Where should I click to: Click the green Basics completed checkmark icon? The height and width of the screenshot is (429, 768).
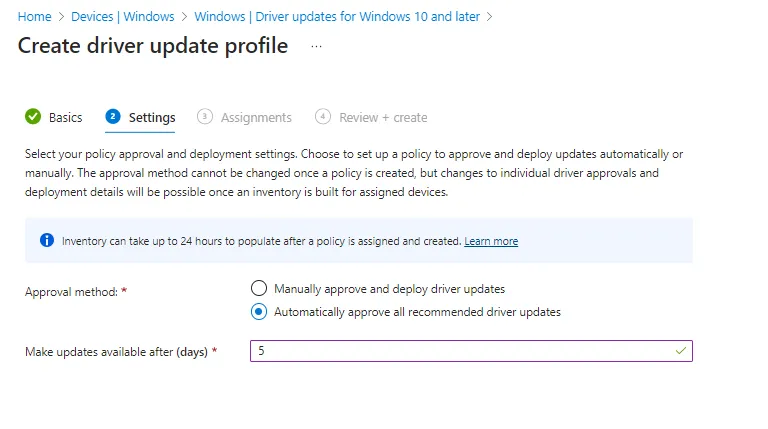click(x=33, y=117)
